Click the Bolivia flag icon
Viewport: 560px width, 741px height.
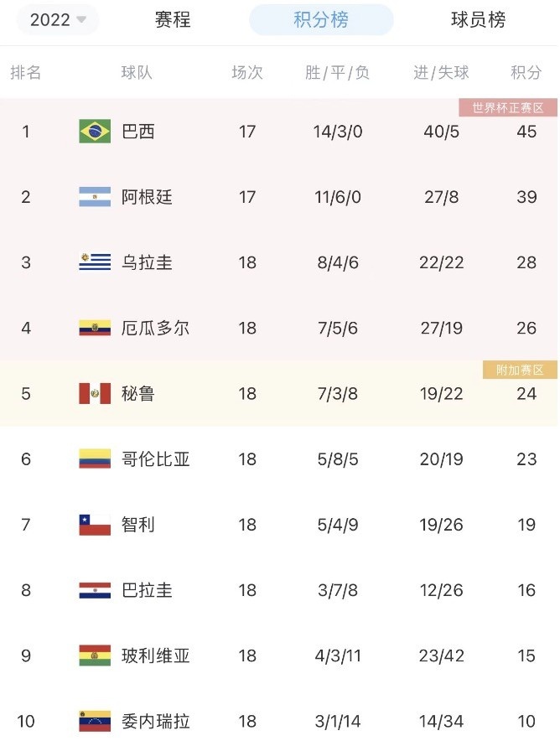click(x=95, y=655)
